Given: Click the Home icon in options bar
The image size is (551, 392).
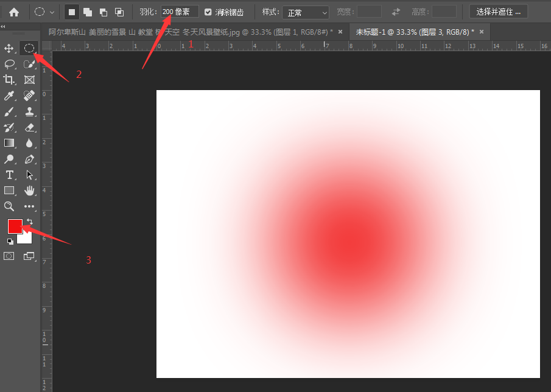Looking at the screenshot, I should pyautogui.click(x=14, y=12).
